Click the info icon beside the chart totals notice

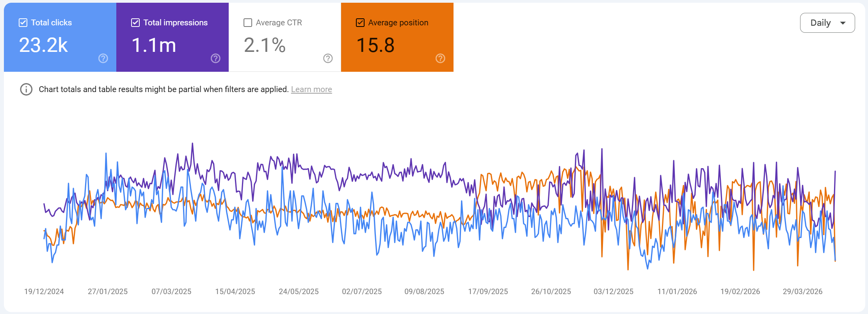point(26,89)
